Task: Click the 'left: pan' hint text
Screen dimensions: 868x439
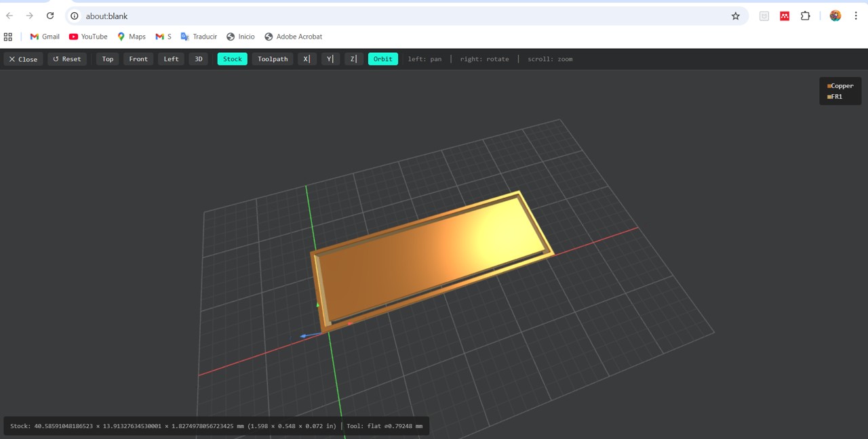Action: click(425, 59)
